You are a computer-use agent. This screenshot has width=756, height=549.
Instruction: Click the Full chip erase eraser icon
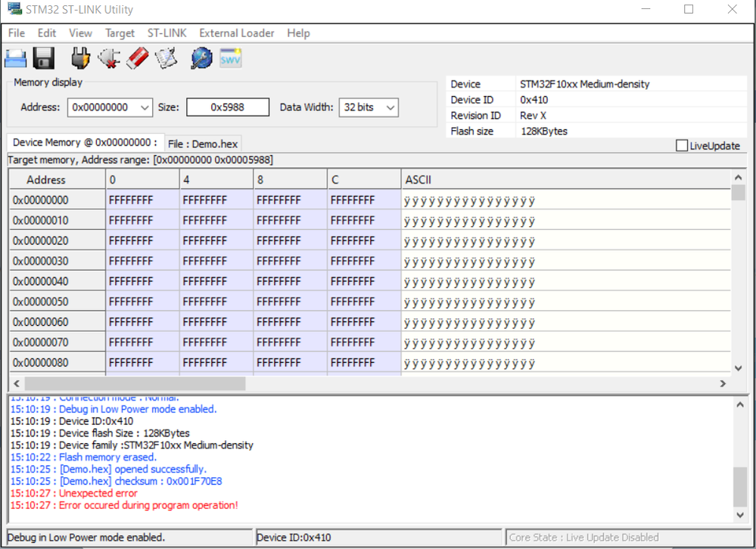click(138, 59)
